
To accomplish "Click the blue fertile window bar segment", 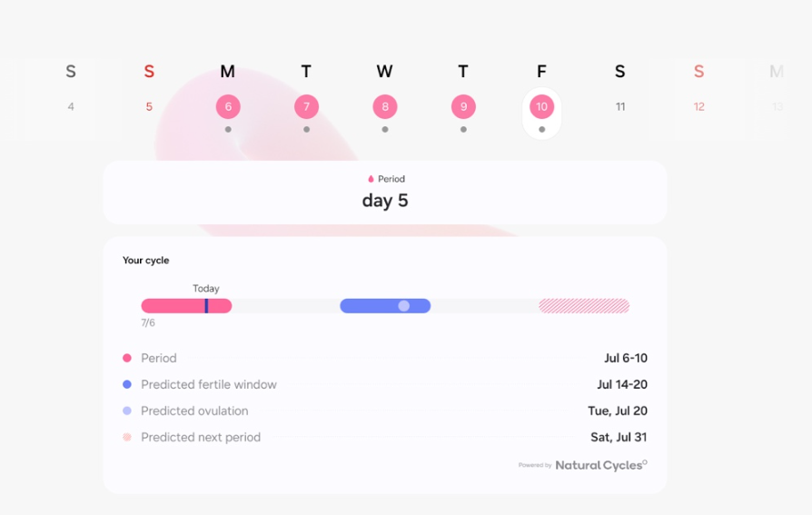I will (368, 306).
